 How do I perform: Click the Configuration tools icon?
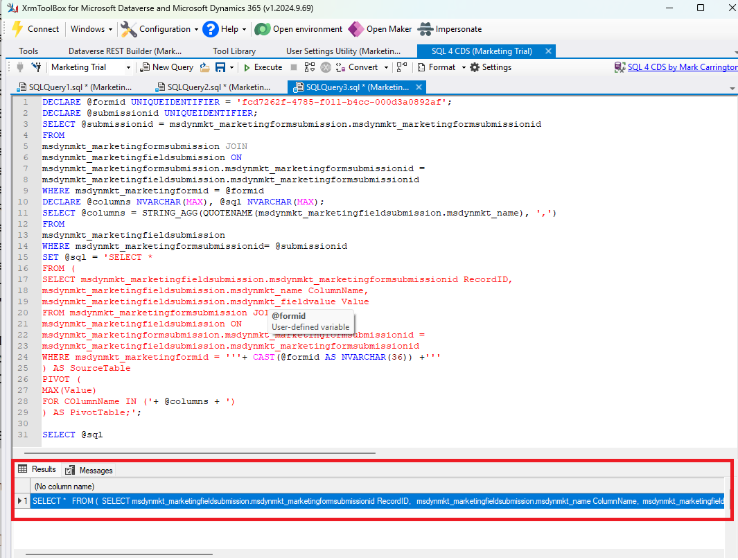(128, 29)
